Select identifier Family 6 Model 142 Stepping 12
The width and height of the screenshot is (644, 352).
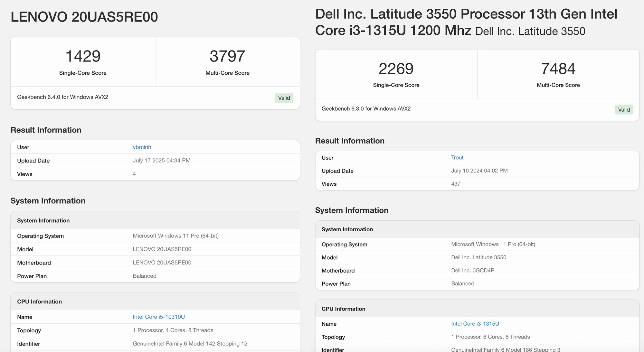point(190,344)
